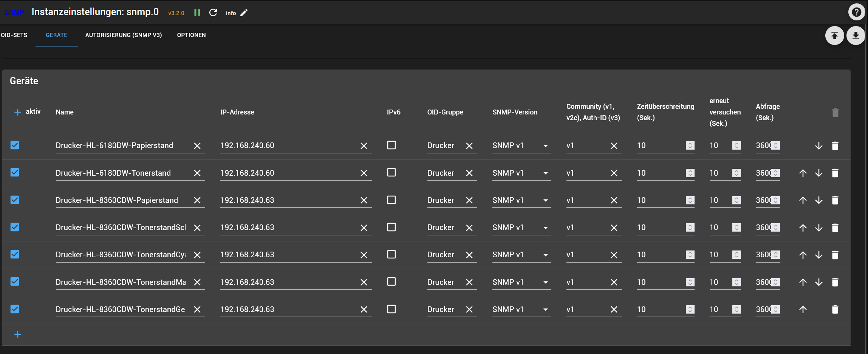The image size is (868, 354).
Task: Delete the Drucker-HL-6180DW-Papierstand device row
Action: [x=835, y=146]
